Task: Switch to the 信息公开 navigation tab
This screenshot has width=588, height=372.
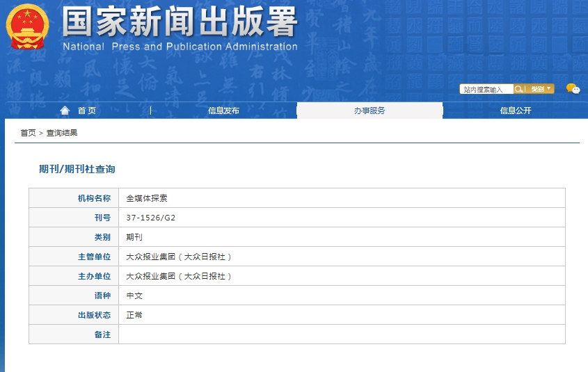Action: pos(515,111)
